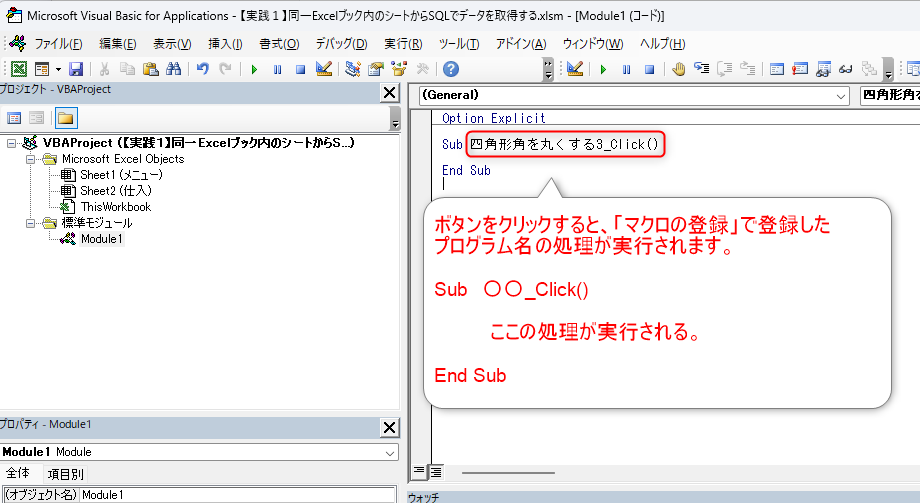Click View Object icon in Project panel
The image size is (920, 503).
(36, 118)
